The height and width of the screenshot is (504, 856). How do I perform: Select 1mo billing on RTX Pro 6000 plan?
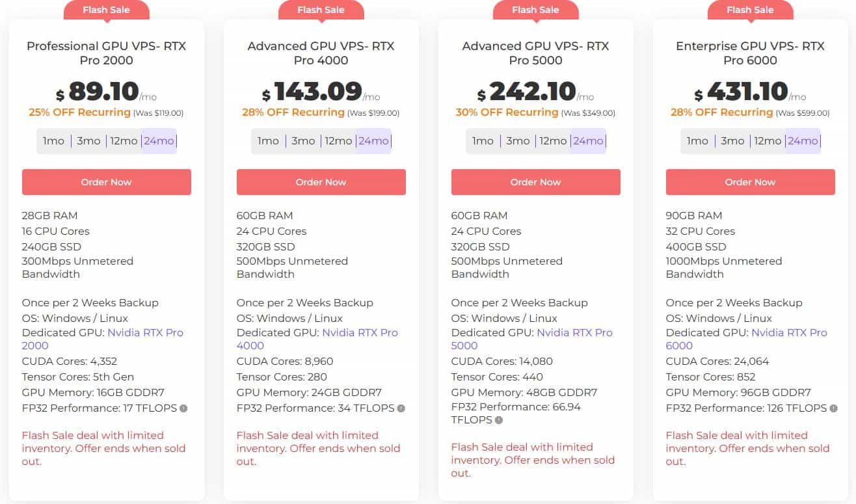[697, 141]
